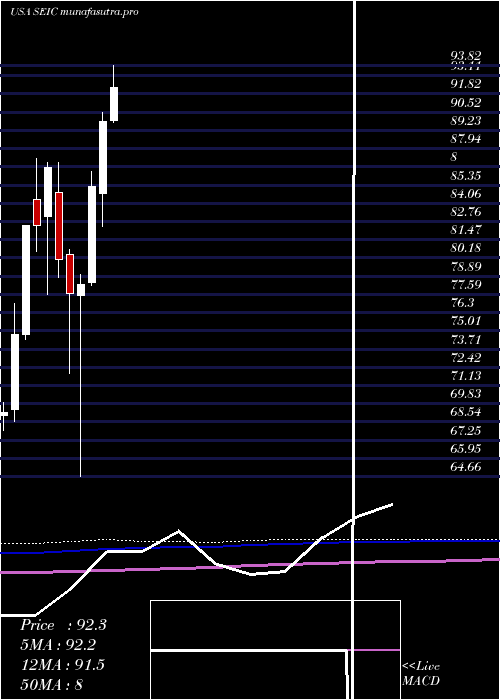Click the price label 90.52

point(466,103)
